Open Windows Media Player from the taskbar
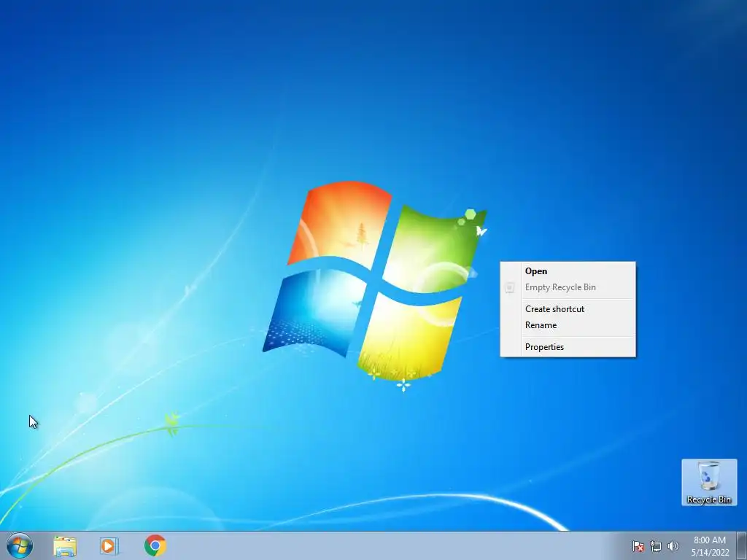 [x=109, y=545]
